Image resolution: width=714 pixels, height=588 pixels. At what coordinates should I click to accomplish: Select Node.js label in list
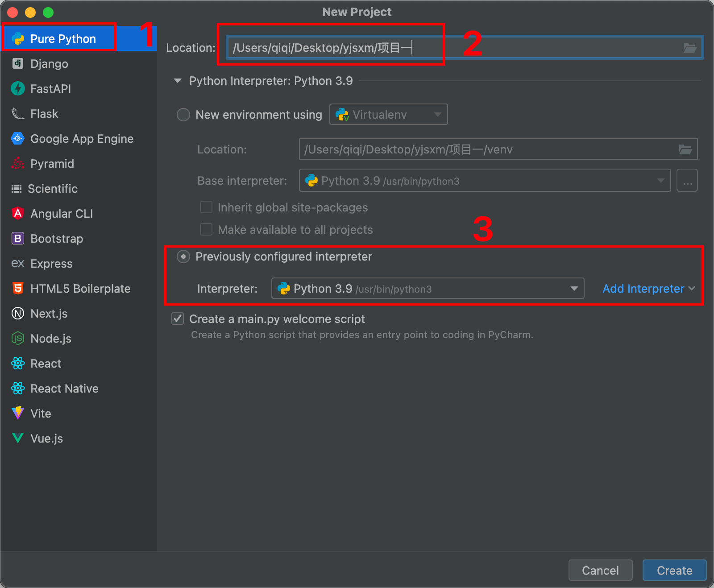point(51,339)
